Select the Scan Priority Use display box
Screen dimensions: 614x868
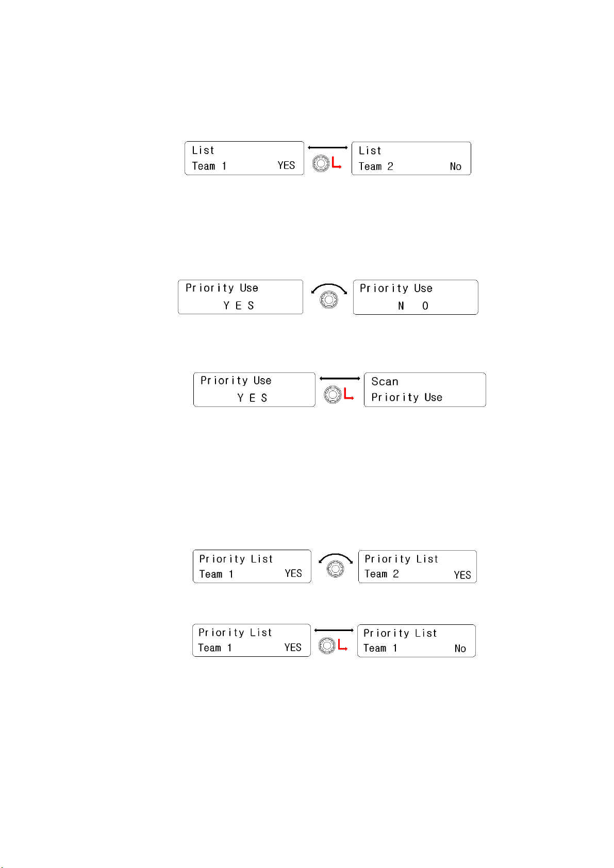(425, 390)
